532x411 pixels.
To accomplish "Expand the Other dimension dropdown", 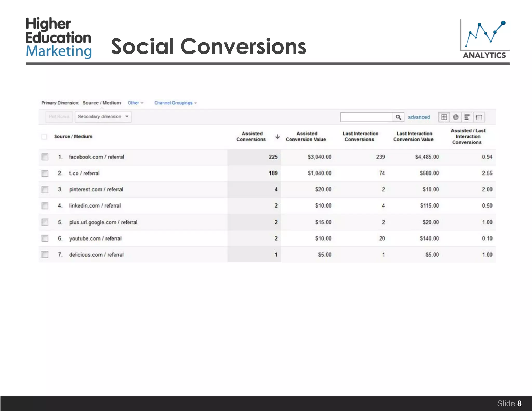I will [135, 103].
